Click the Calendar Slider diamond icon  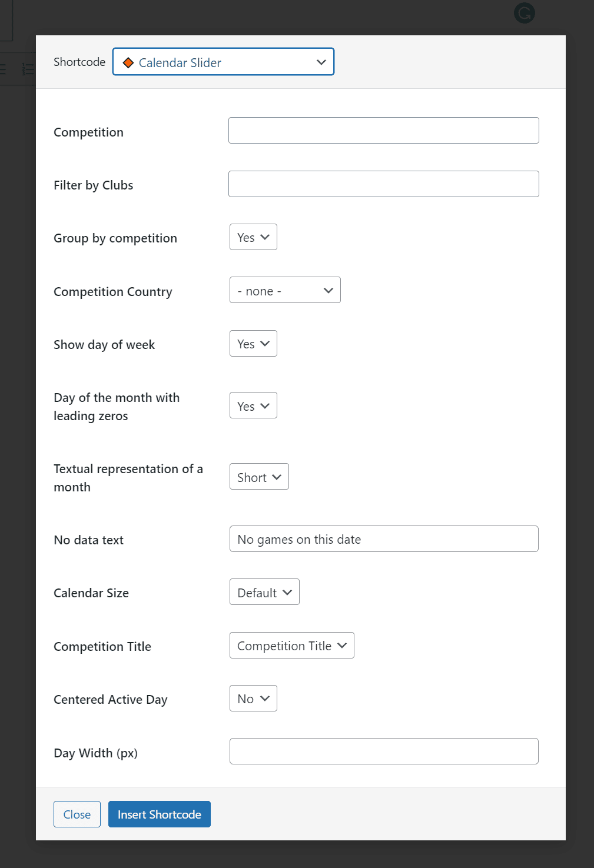tap(128, 62)
